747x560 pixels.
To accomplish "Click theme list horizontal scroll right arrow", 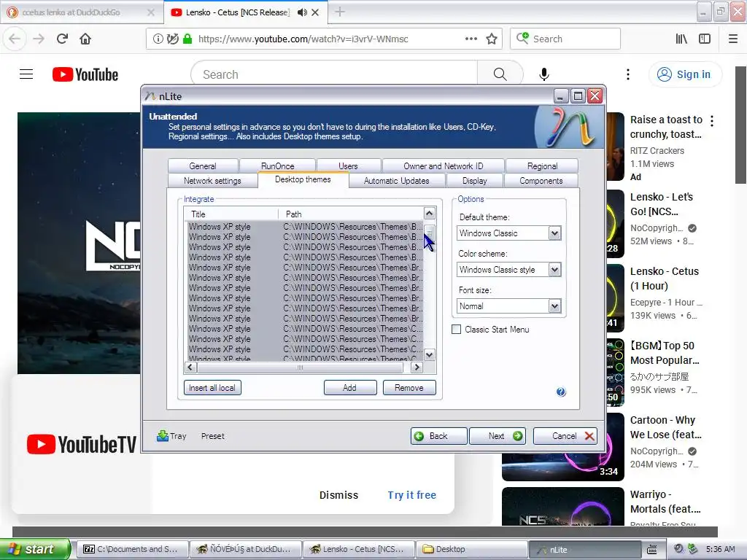I will [x=417, y=367].
